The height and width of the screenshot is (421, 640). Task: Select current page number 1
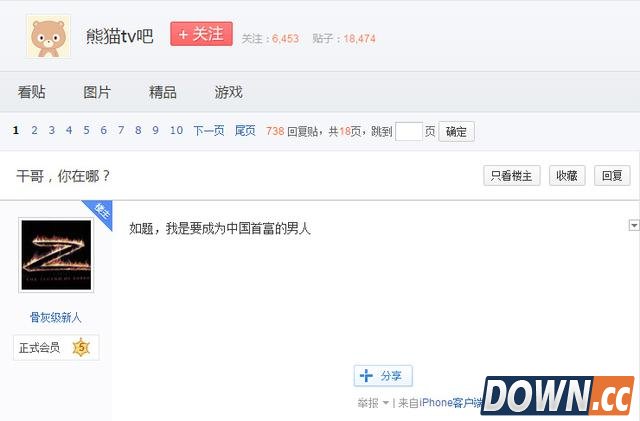16,130
